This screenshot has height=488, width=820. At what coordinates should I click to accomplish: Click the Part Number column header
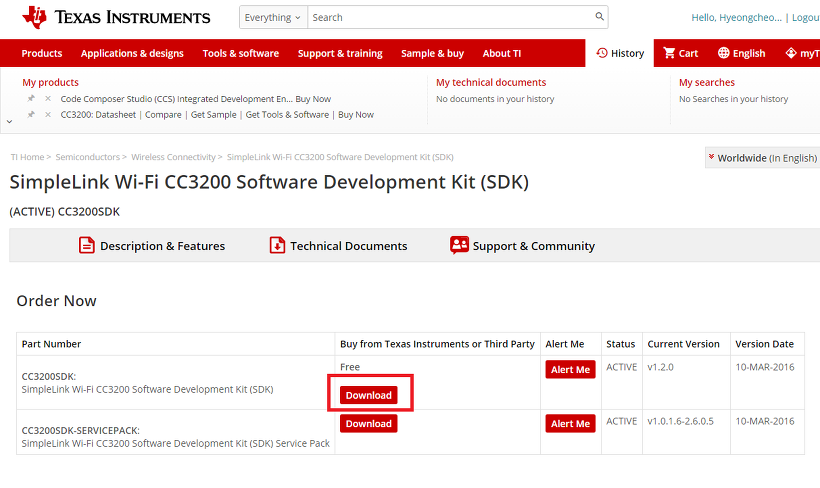coord(51,344)
